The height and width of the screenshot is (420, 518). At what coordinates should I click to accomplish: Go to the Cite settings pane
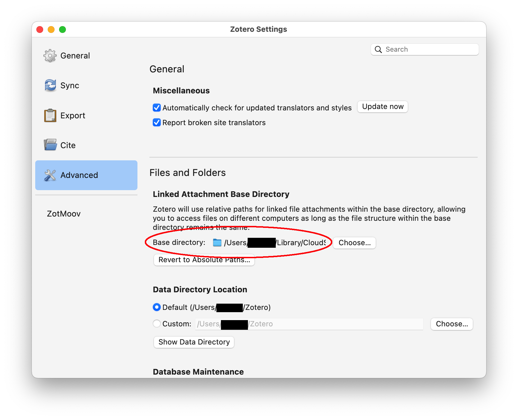(x=86, y=145)
